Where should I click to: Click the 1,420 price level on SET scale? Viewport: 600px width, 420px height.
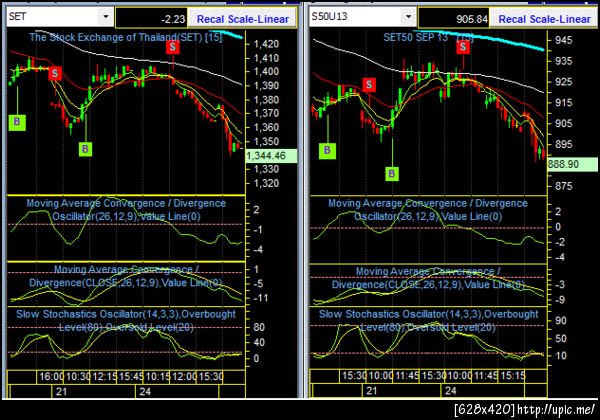(x=266, y=44)
